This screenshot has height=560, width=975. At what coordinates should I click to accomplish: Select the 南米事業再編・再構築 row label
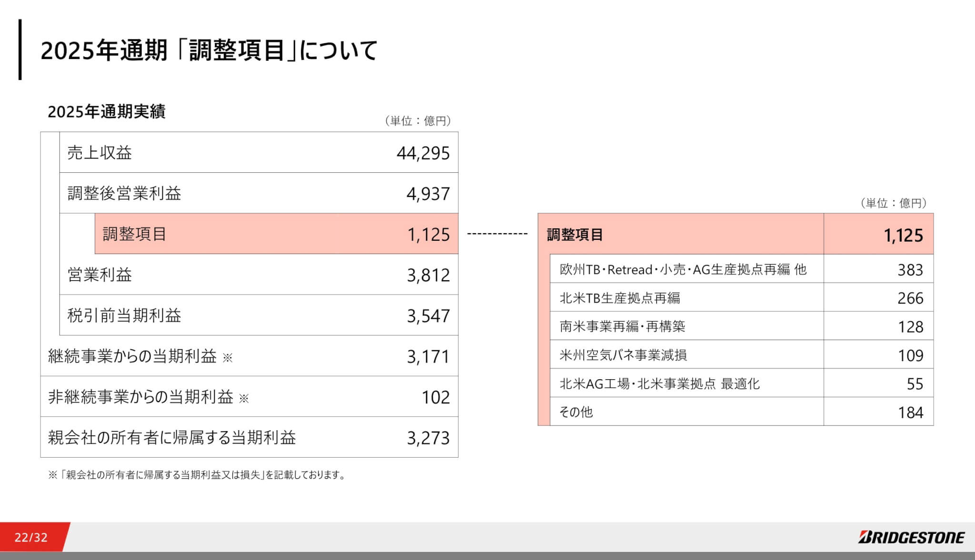tap(622, 326)
